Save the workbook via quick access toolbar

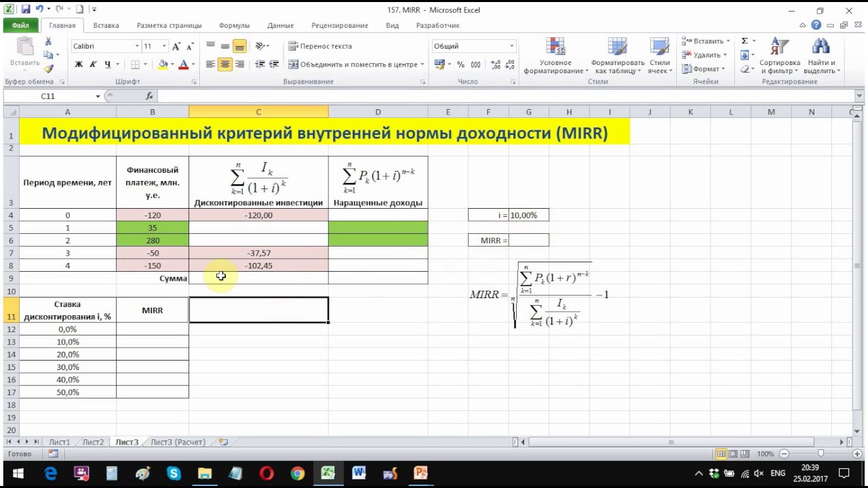click(25, 9)
